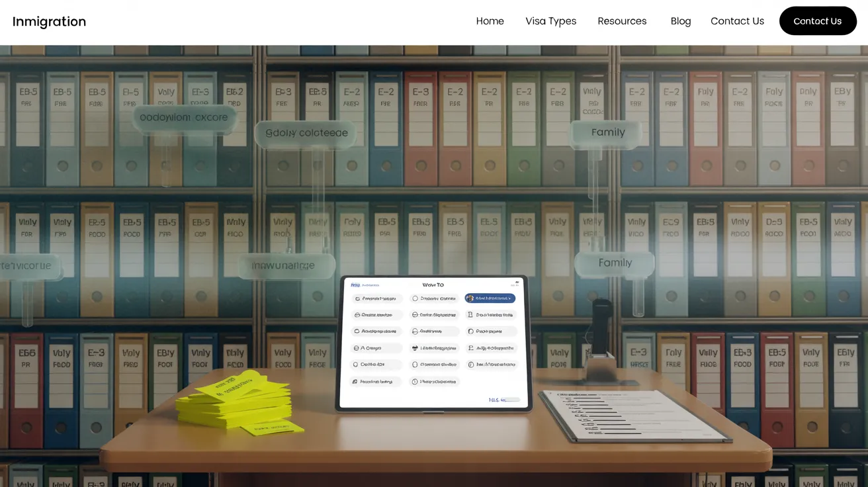Image resolution: width=868 pixels, height=487 pixels.
Task: Click the 'Wow TO' tablet heading
Action: (x=433, y=285)
